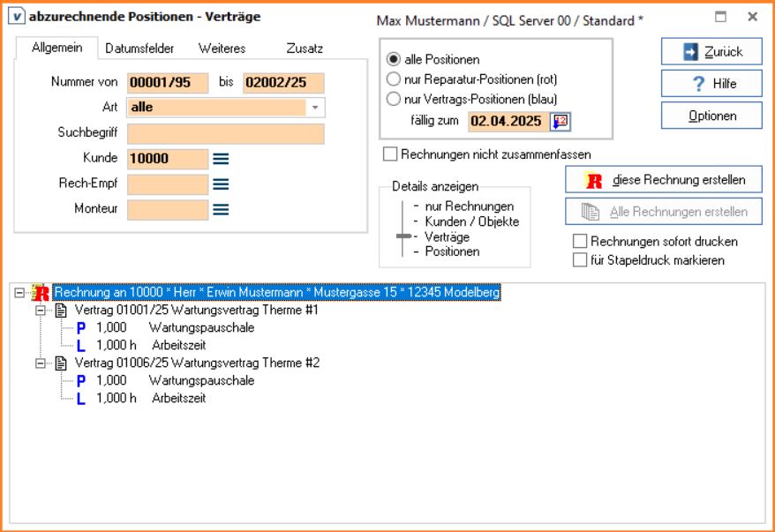
Task: Open the Zusatz tab
Action: 305,49
